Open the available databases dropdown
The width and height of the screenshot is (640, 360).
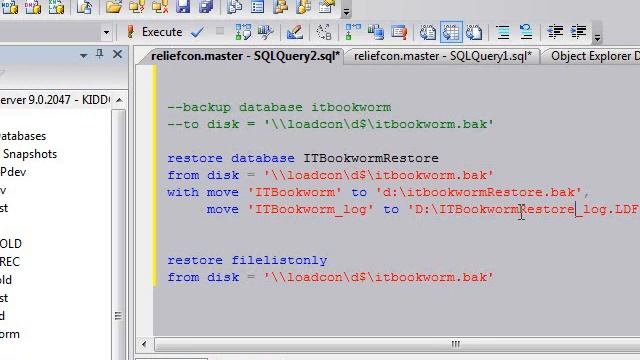point(107,32)
